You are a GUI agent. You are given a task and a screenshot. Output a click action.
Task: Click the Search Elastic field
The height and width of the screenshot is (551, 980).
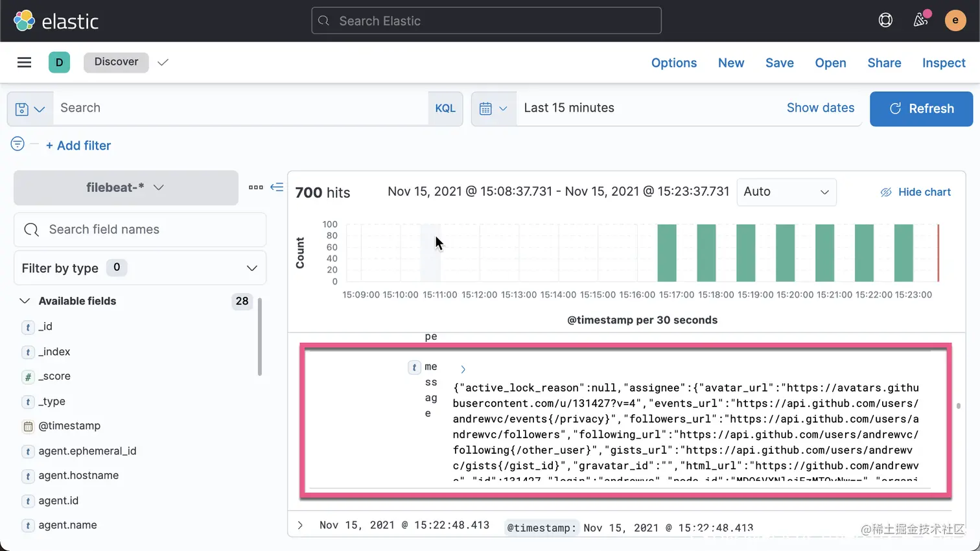click(486, 21)
